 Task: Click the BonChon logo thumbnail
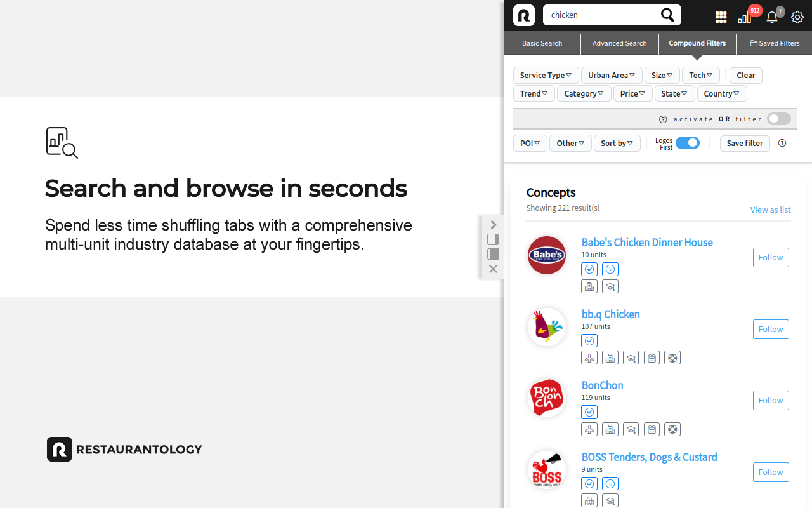pyautogui.click(x=547, y=398)
